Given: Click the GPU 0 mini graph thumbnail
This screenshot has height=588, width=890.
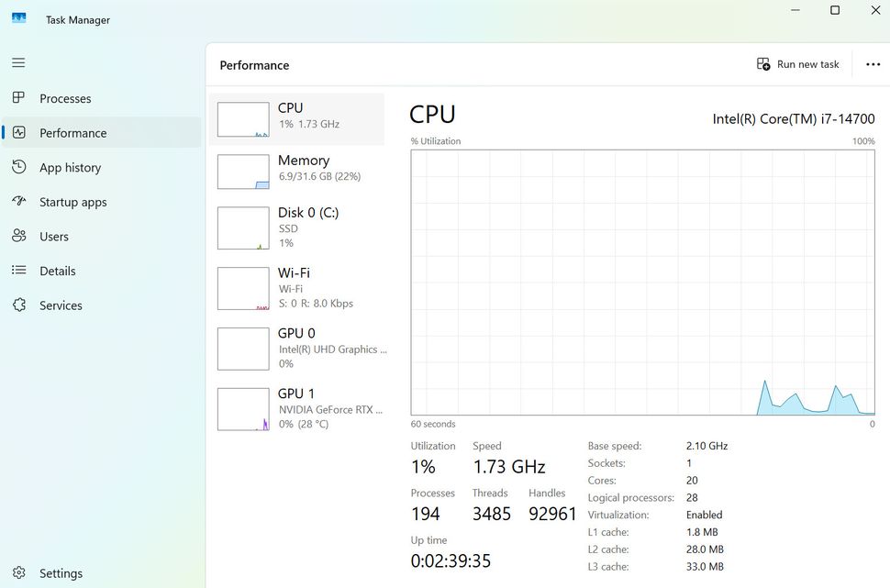Looking at the screenshot, I should pos(242,349).
